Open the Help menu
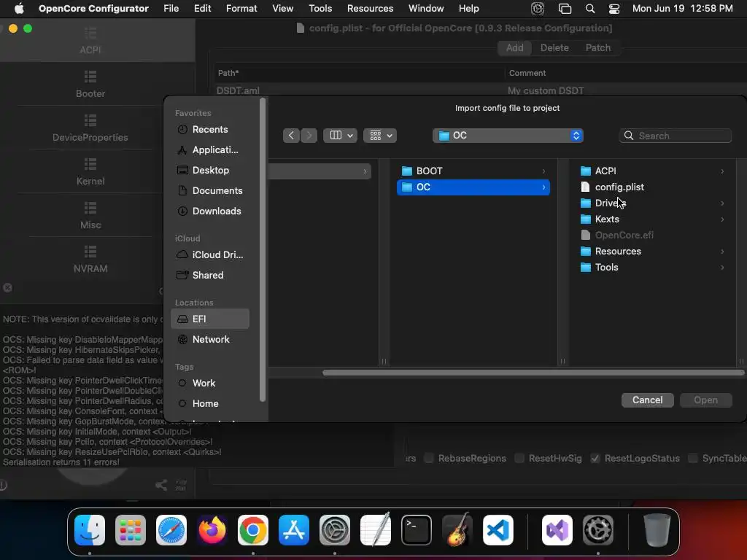 click(x=469, y=9)
